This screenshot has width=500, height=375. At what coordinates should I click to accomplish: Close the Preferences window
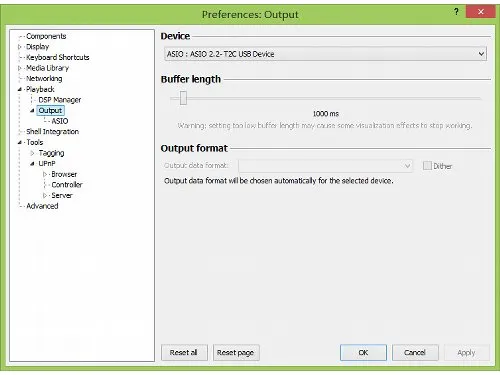[480, 12]
